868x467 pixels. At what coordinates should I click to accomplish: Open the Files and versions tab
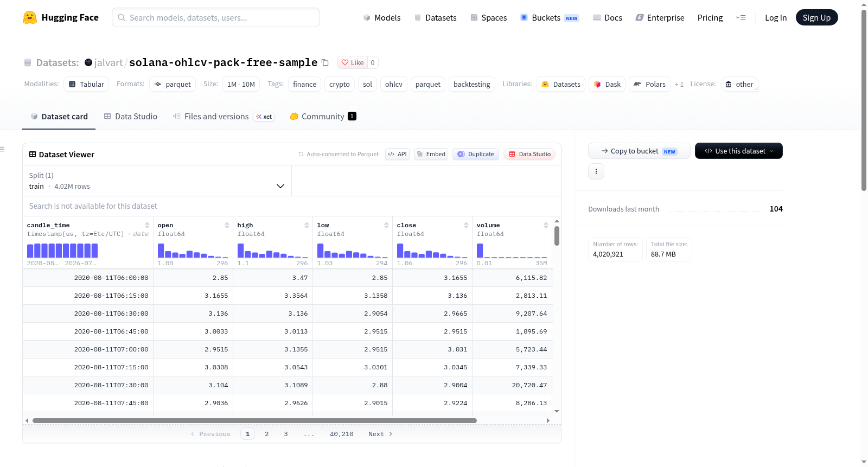pyautogui.click(x=224, y=117)
